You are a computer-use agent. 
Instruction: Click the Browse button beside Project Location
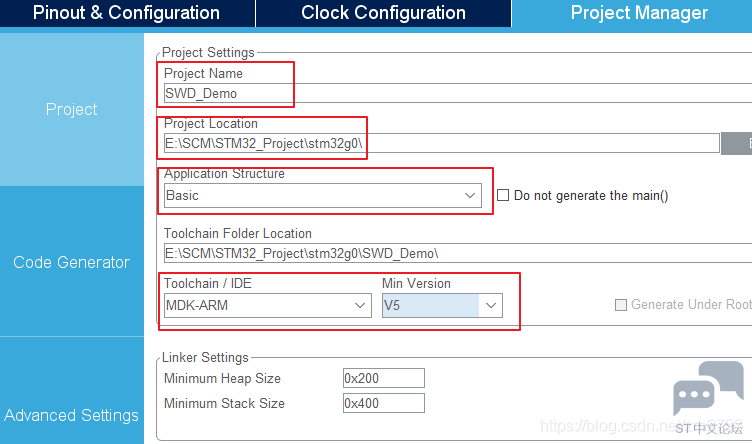737,143
